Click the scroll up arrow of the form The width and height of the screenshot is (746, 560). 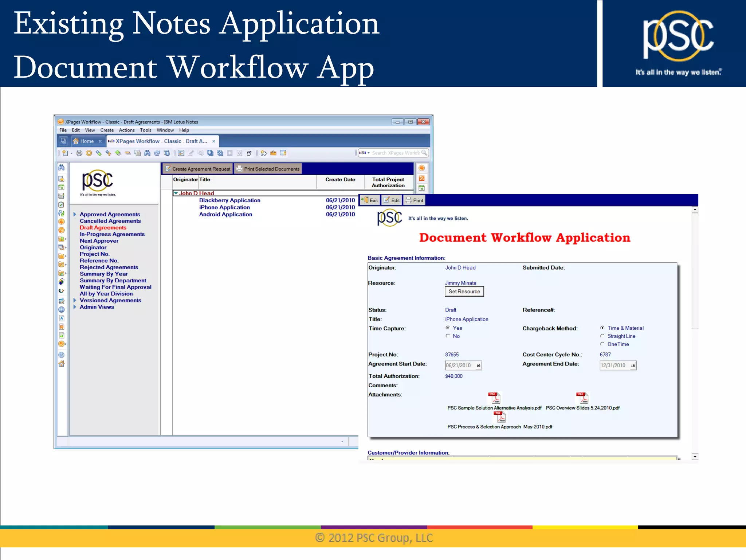(x=695, y=209)
